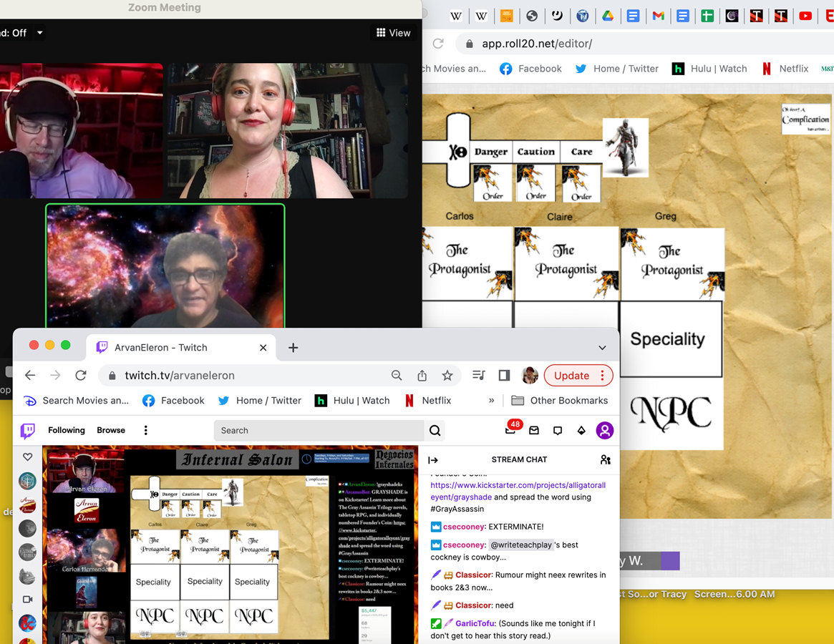Viewport: 834px width, 644px height.
Task: Open Followed Channels heart icon in sidebar
Action: click(28, 457)
